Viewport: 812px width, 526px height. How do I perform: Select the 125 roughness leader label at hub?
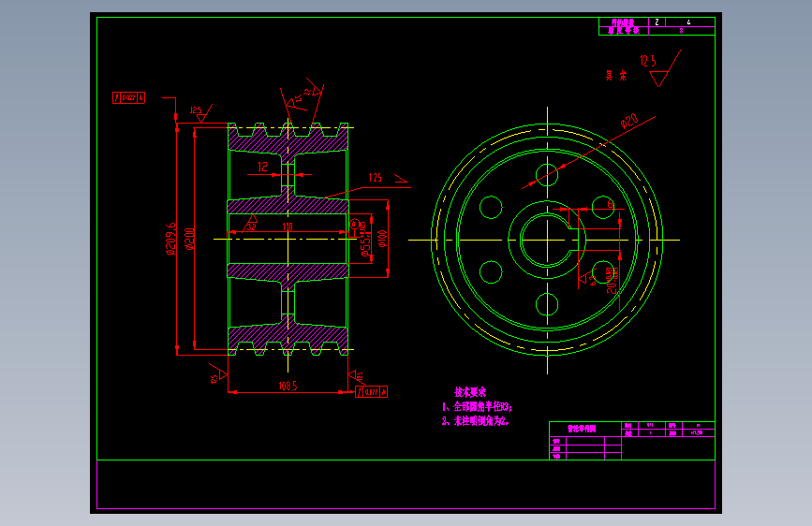pos(375,178)
